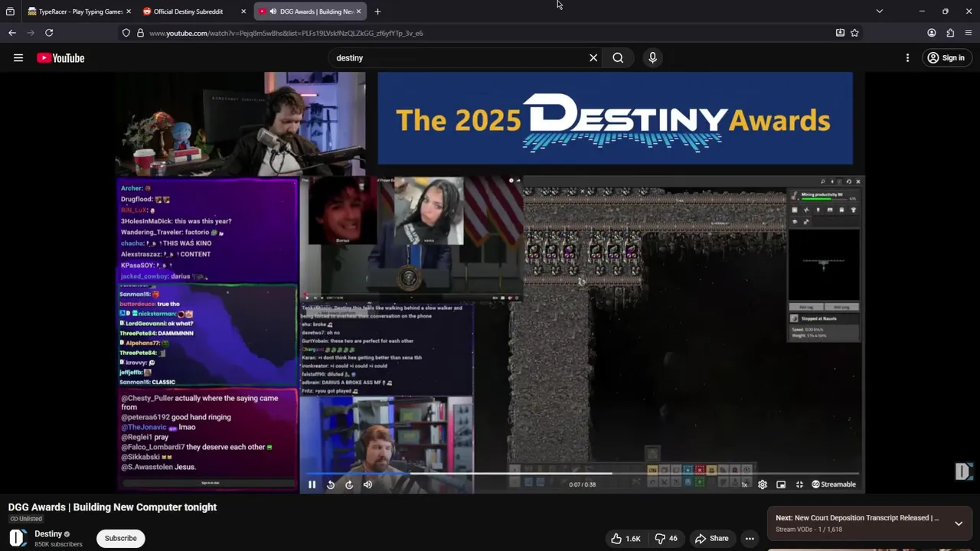The width and height of the screenshot is (980, 551).
Task: Open the YouTube guide hamburger menu
Action: point(18,57)
